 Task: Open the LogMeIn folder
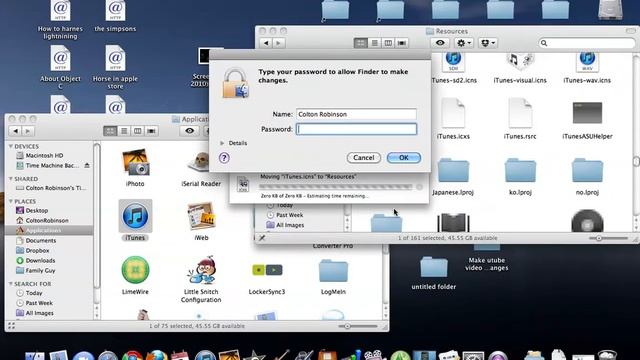pyautogui.click(x=333, y=270)
